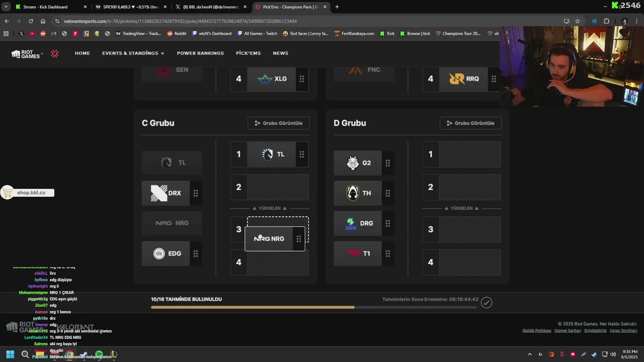
Task: Open TradingView bookmark
Action: [138, 34]
